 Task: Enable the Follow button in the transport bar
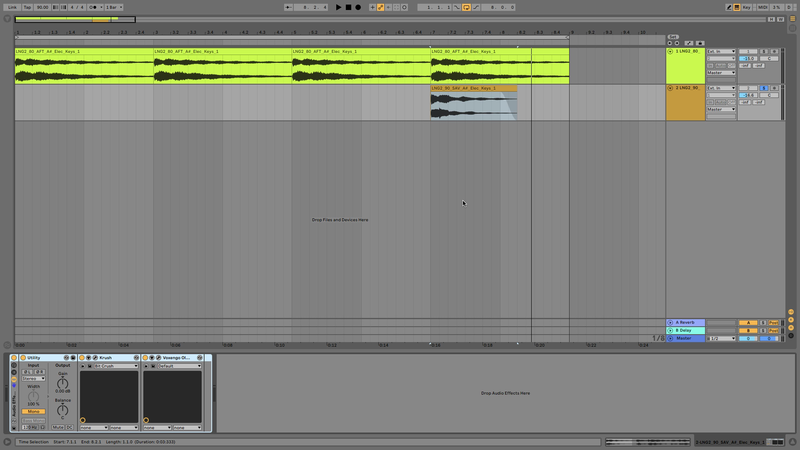point(288,7)
